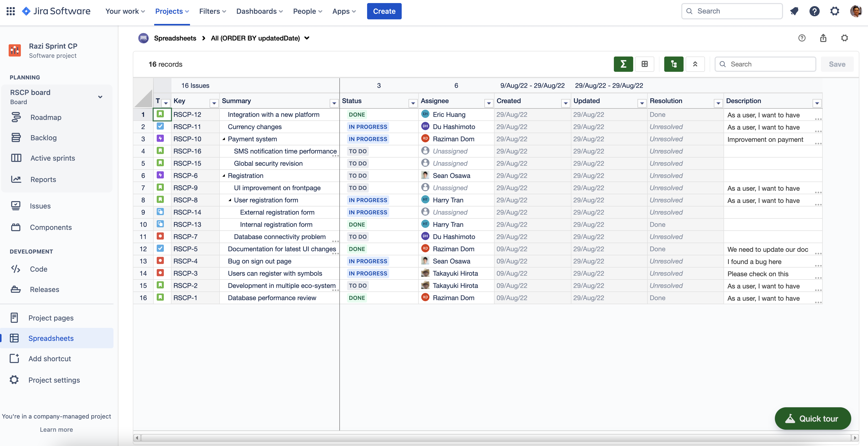Viewport: 868px width, 446px height.
Task: Click the share/export icon near page settings
Action: [x=823, y=38]
